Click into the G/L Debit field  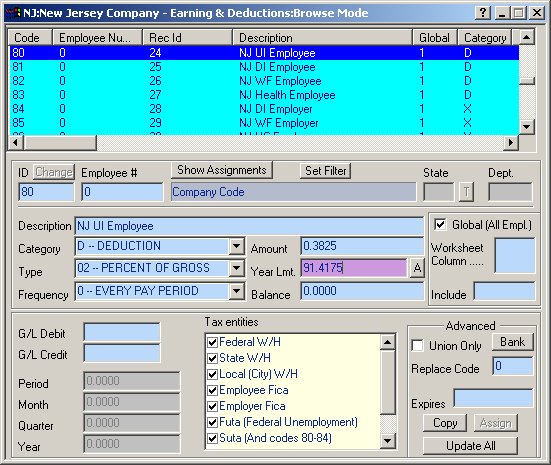pos(122,332)
